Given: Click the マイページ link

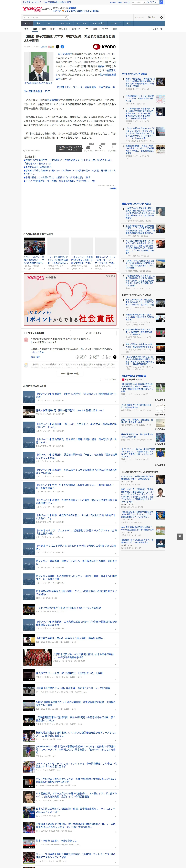Looking at the screenshot, I should [139, 18].
